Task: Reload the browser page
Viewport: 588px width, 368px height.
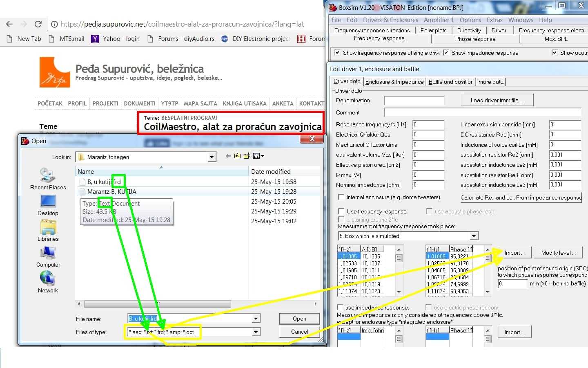Action: (38, 24)
